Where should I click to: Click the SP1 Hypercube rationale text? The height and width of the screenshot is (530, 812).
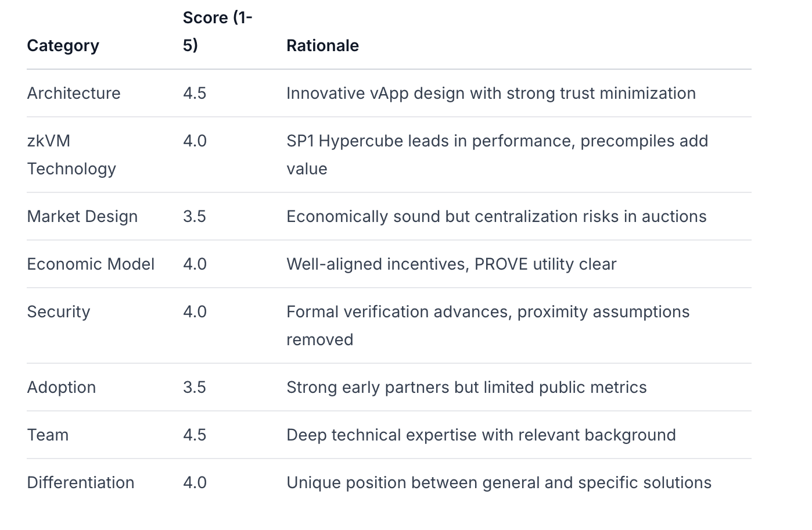point(497,141)
